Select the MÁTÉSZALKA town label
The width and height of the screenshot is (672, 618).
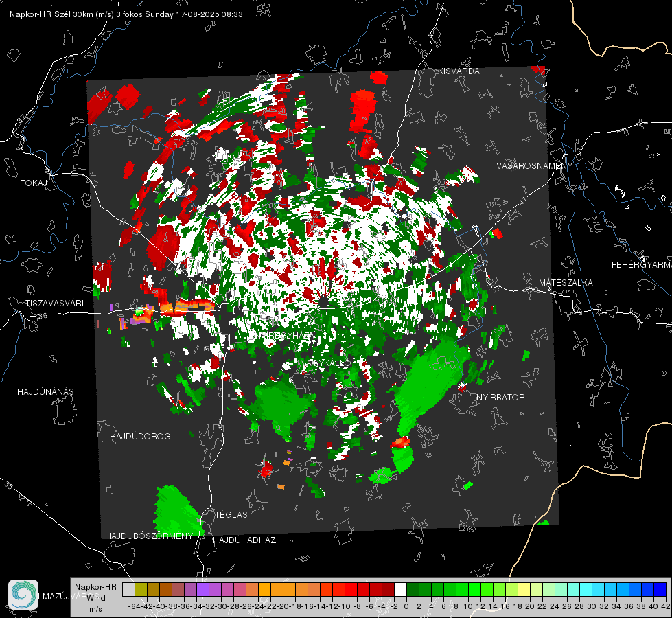[x=566, y=283]
